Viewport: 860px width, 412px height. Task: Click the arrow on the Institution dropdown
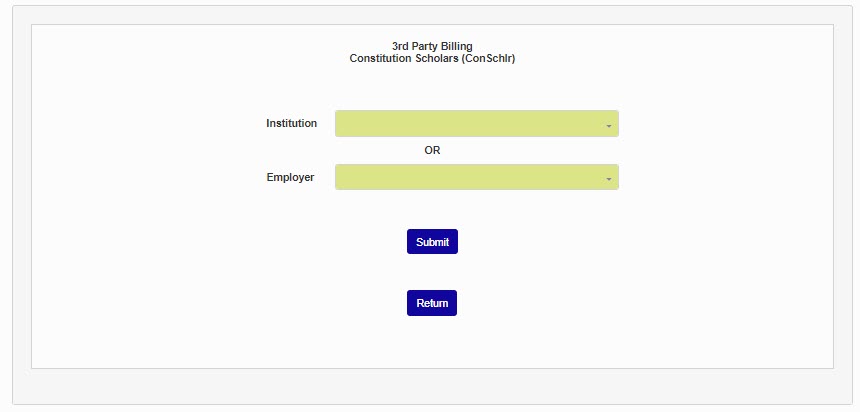tap(608, 125)
